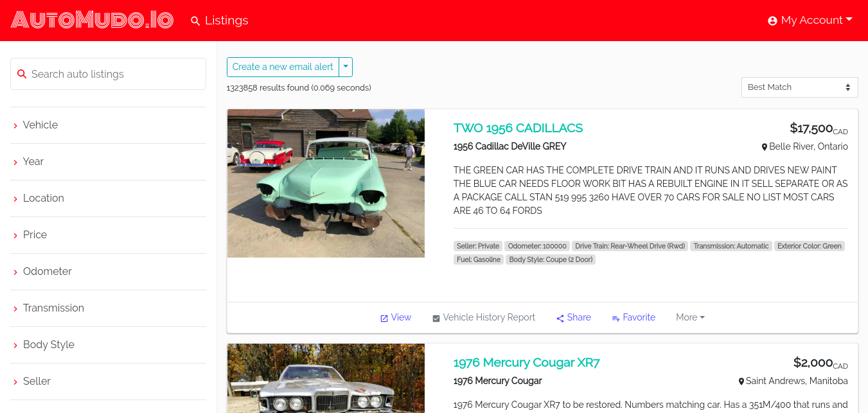868x413 pixels.
Task: Click the Vehicle History Report check icon
Action: [x=436, y=318]
